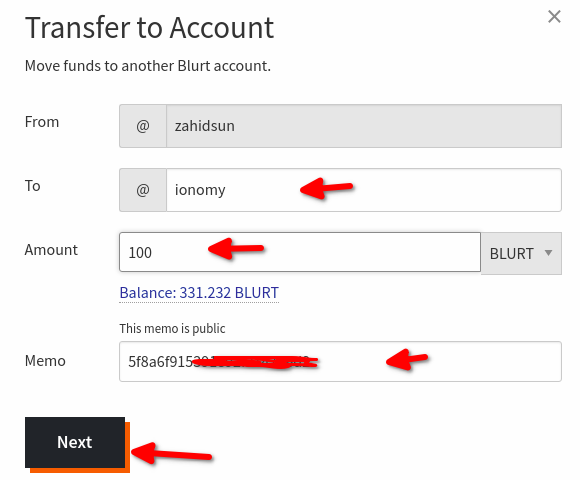This screenshot has width=580, height=480.
Task: Click the To label
Action: (33, 186)
